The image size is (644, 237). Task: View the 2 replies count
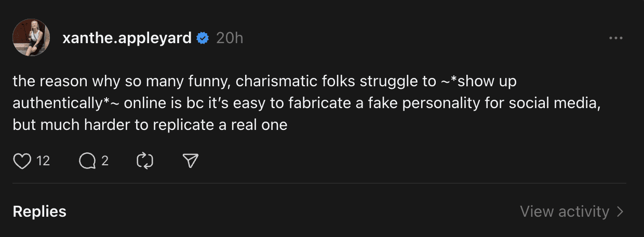105,161
